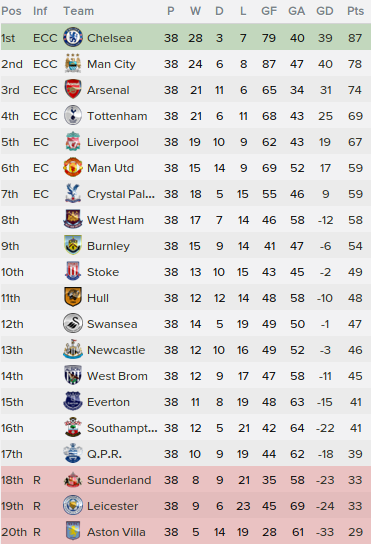Click the Southampton team name
Image resolution: width=371 pixels, height=544 pixels.
coord(122,428)
